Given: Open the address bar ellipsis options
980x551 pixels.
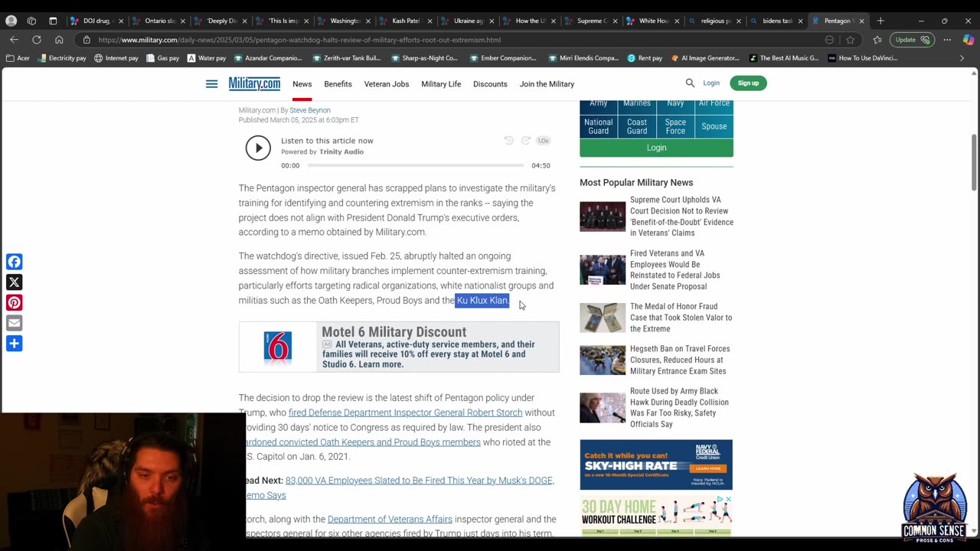Looking at the screenshot, I should point(829,40).
